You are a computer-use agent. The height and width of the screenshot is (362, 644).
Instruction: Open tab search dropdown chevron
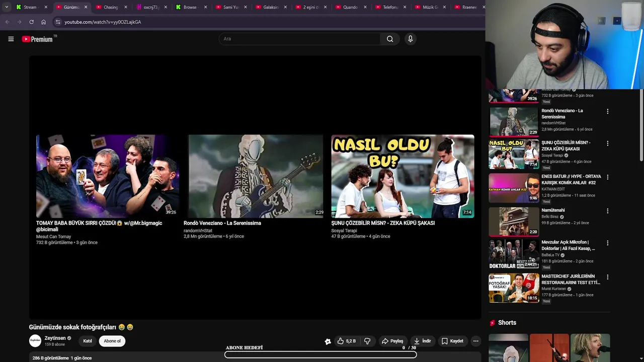point(6,7)
